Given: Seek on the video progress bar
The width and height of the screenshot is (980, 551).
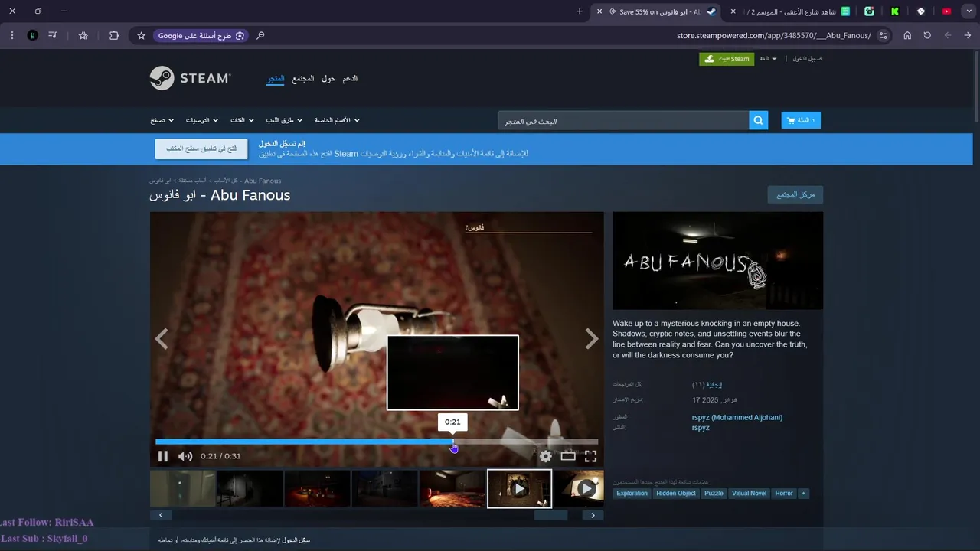Looking at the screenshot, I should tap(377, 442).
